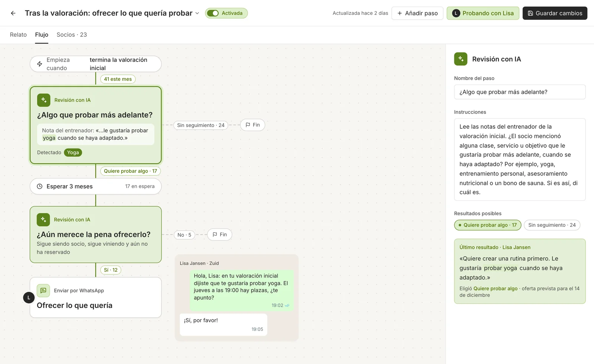The image size is (594, 364).
Task: Expand the workflow title dropdown chevron
Action: coord(197,13)
